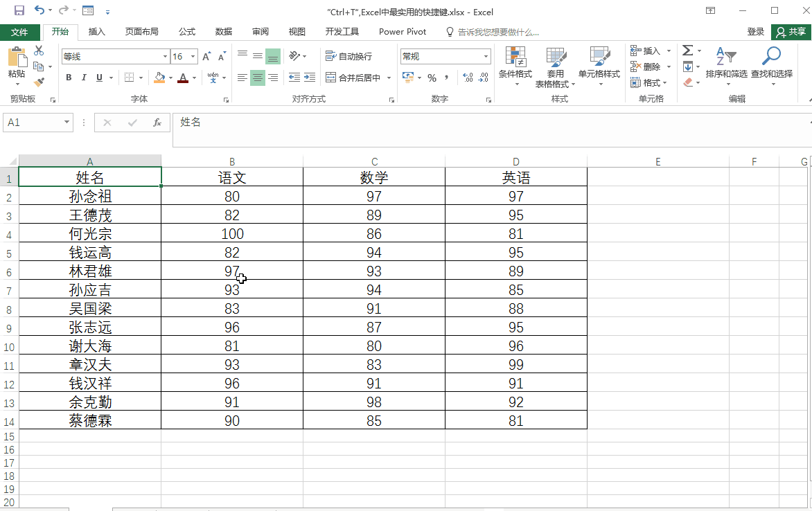Open 排序和筛选 sort and filter

coord(726,65)
